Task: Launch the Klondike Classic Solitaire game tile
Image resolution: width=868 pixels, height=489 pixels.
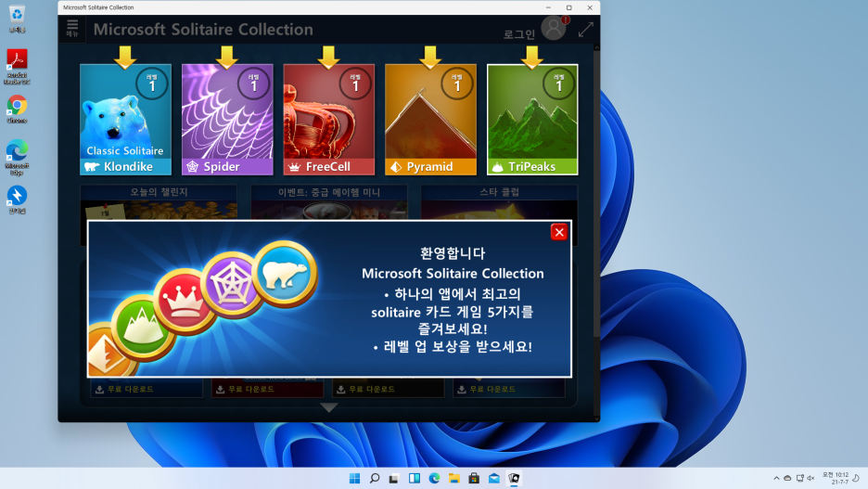Action: (126, 120)
